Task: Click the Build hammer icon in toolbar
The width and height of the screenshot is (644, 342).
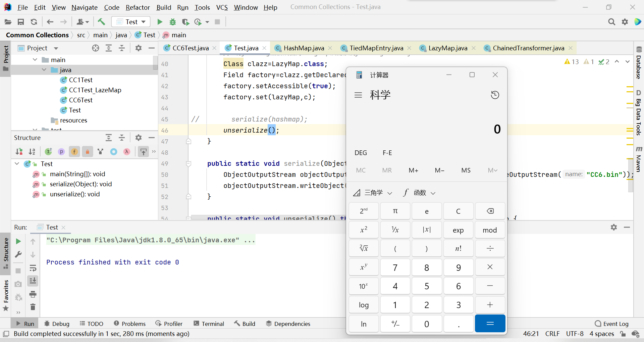Action: (101, 22)
